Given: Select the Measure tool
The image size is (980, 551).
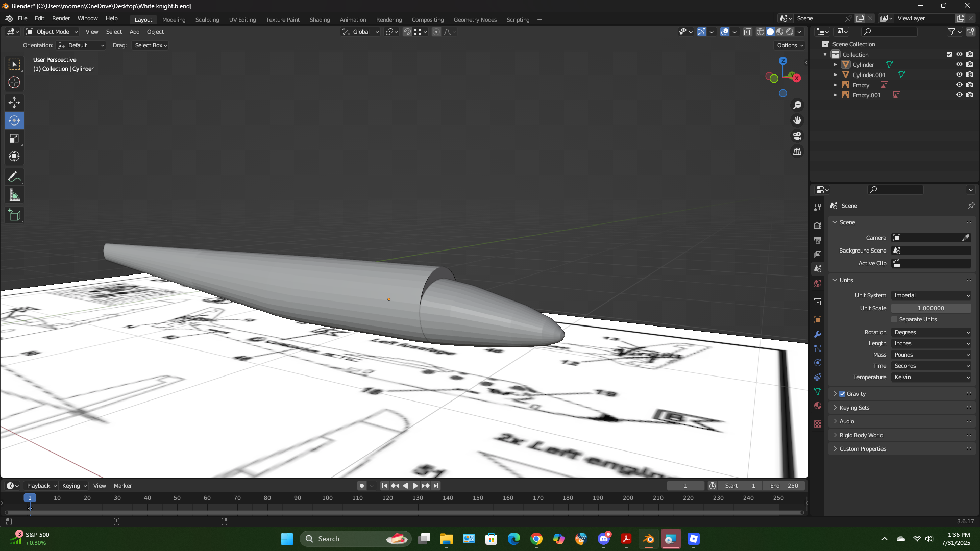Looking at the screenshot, I should 14,195.
